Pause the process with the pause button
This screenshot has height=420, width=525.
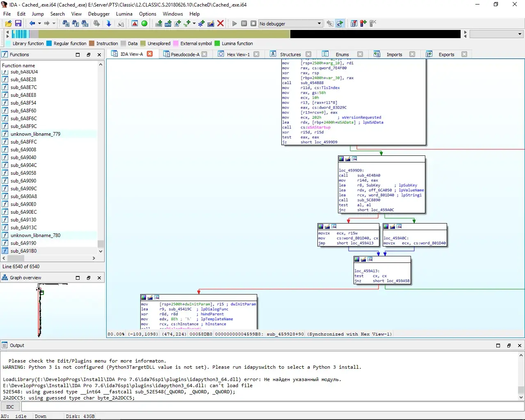tap(244, 24)
